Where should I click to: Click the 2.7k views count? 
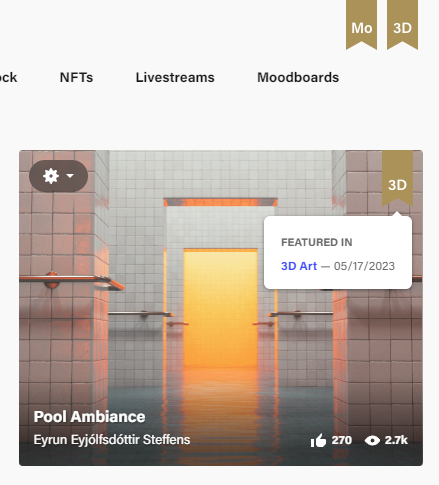pyautogui.click(x=396, y=440)
